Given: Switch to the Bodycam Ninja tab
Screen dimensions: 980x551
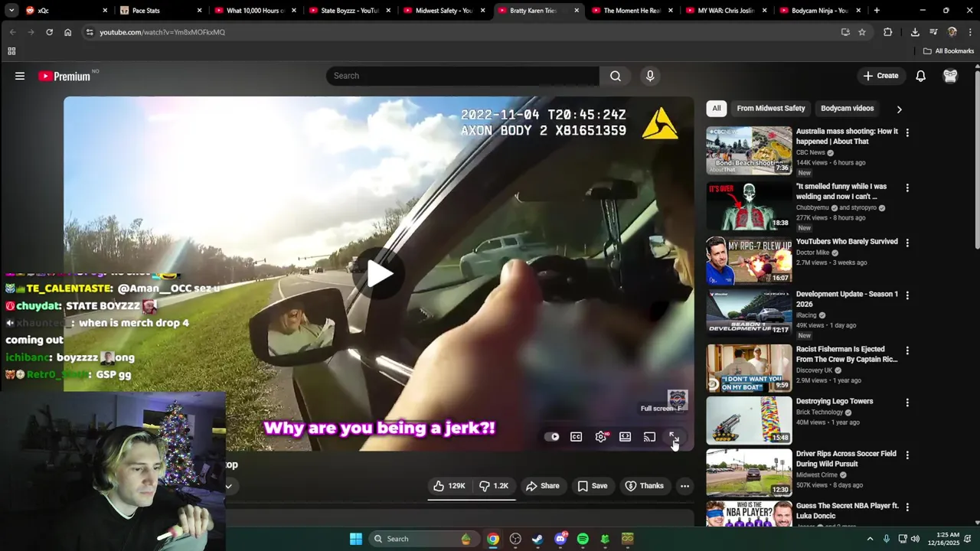Looking at the screenshot, I should pos(819,11).
